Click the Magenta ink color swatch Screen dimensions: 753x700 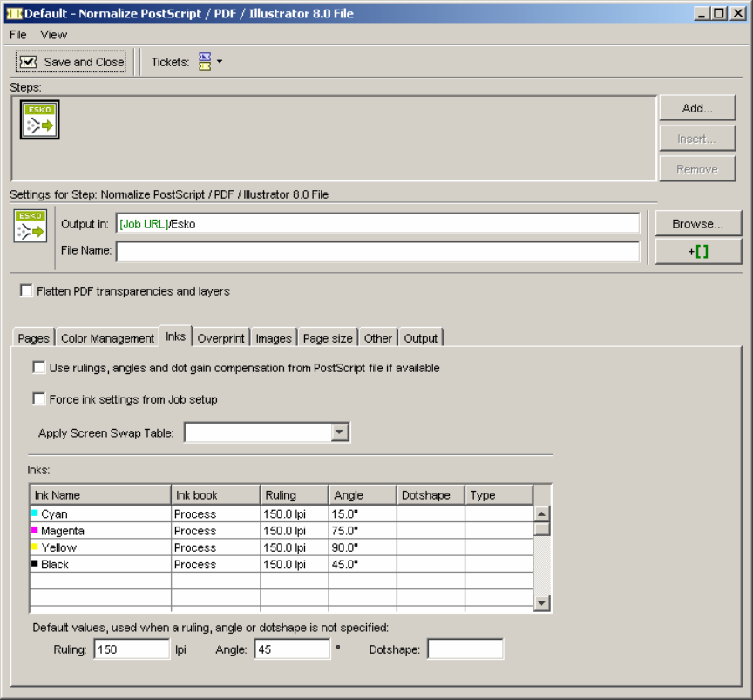[35, 530]
